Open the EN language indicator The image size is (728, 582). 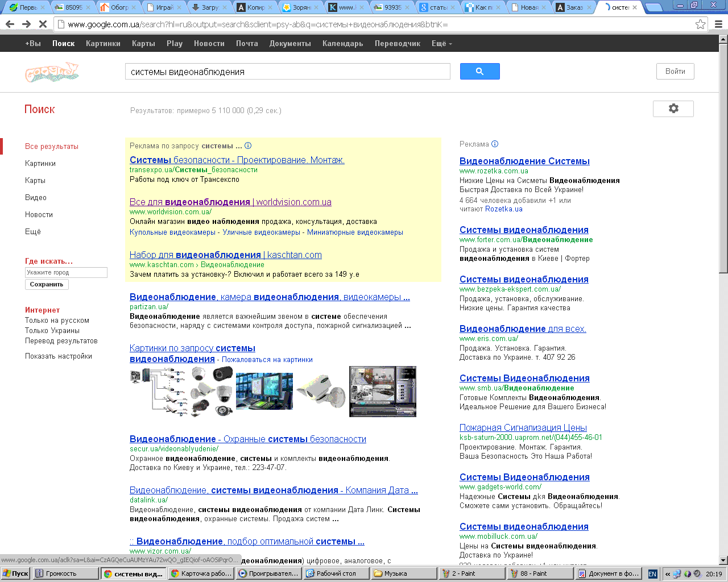tap(652, 574)
